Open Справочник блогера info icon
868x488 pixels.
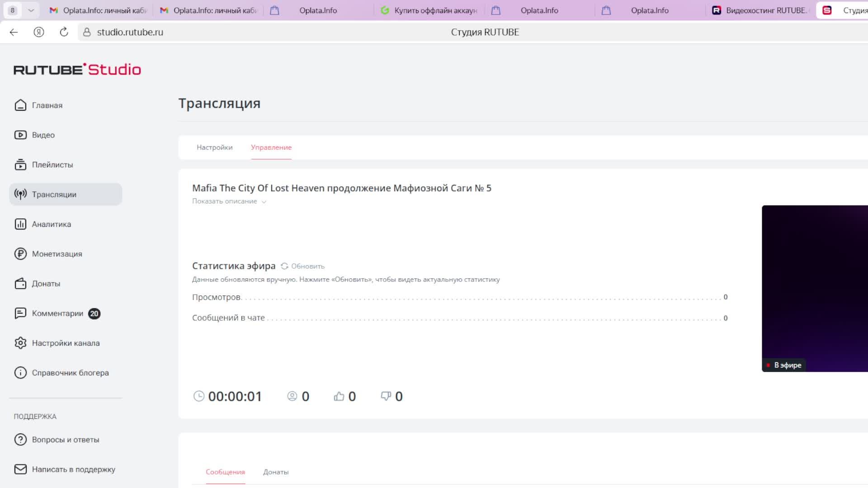(20, 373)
